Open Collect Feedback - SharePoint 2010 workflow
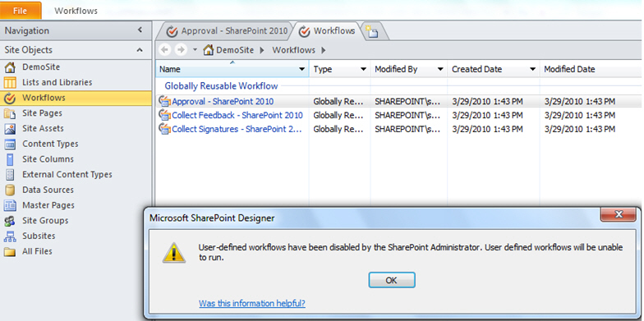 coord(237,115)
